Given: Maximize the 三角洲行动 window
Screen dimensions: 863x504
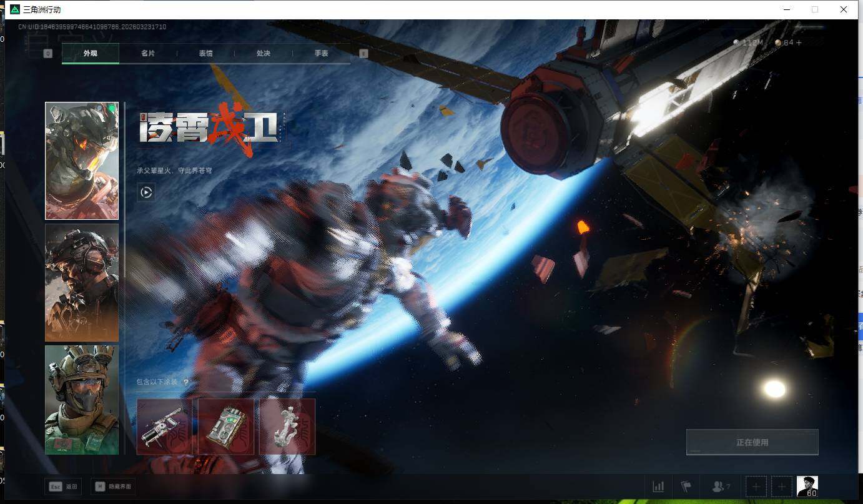Looking at the screenshot, I should coord(815,9).
